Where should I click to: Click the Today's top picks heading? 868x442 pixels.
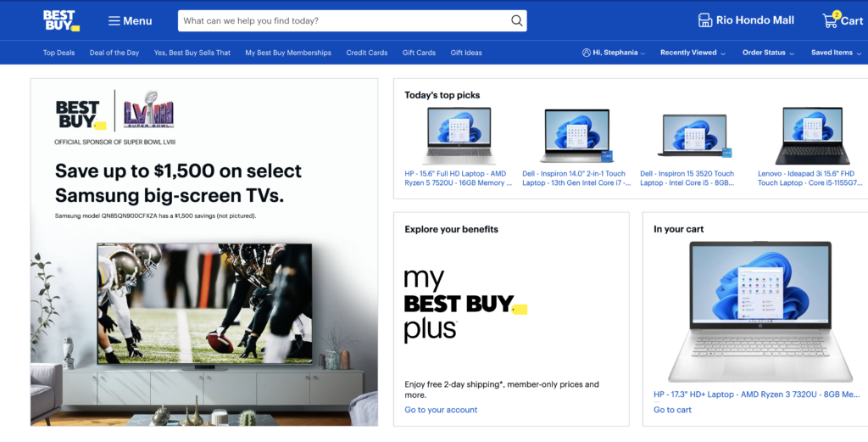click(x=442, y=95)
